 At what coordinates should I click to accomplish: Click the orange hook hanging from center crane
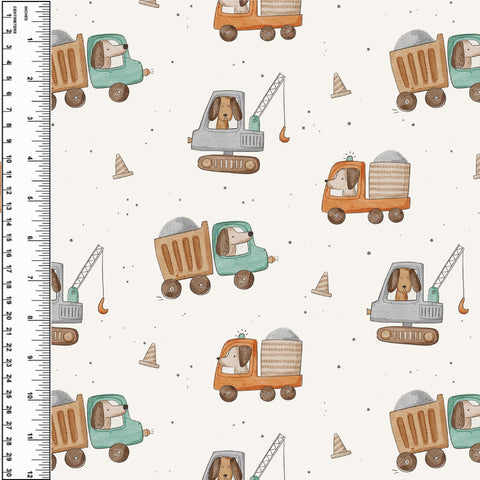[284, 134]
